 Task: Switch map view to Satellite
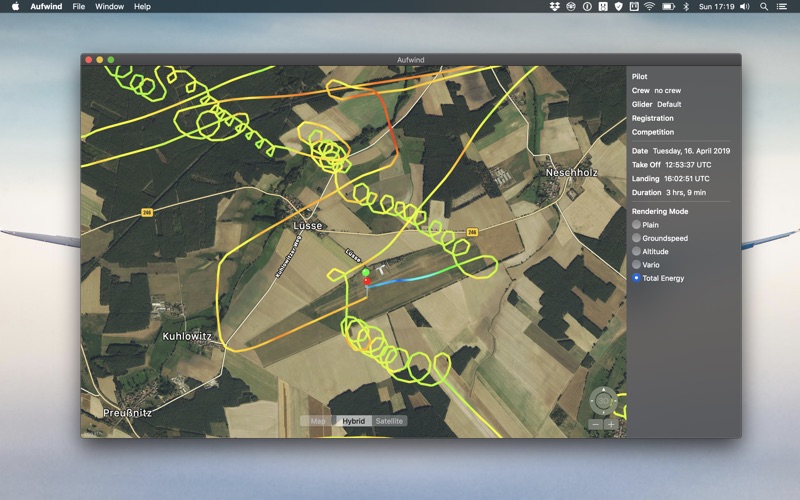tap(389, 421)
